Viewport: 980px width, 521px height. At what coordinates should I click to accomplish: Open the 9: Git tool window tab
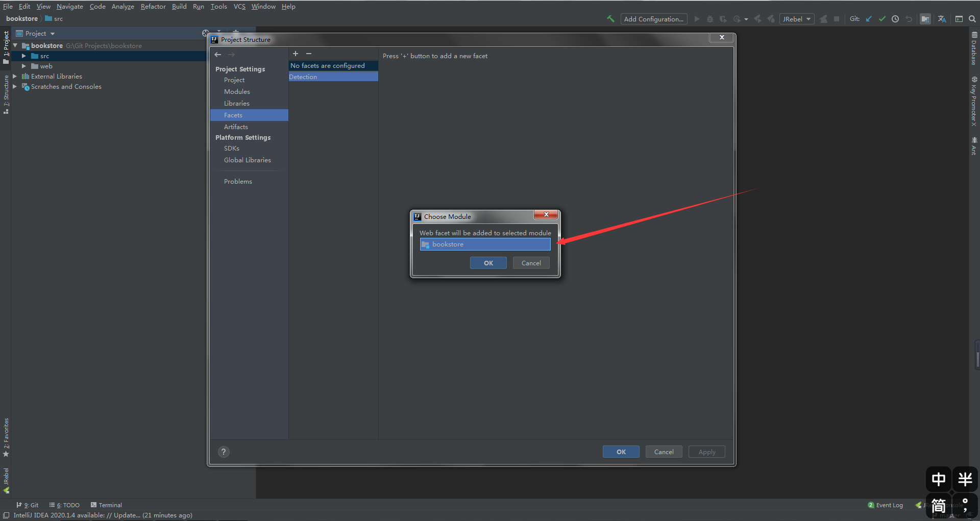(28, 505)
